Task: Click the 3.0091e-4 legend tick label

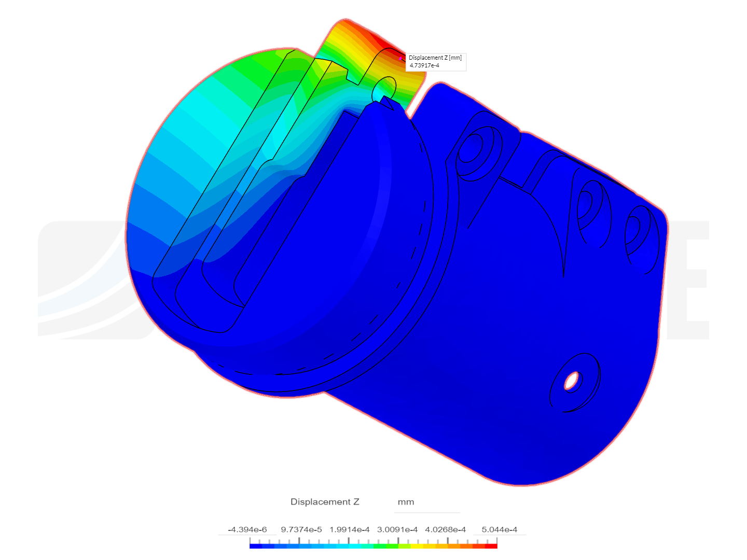Action: pyautogui.click(x=397, y=529)
